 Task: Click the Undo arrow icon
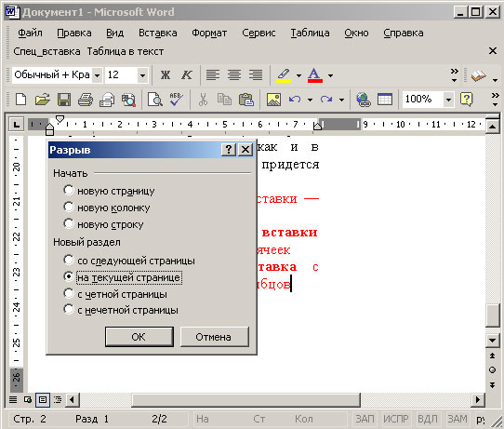tap(295, 100)
